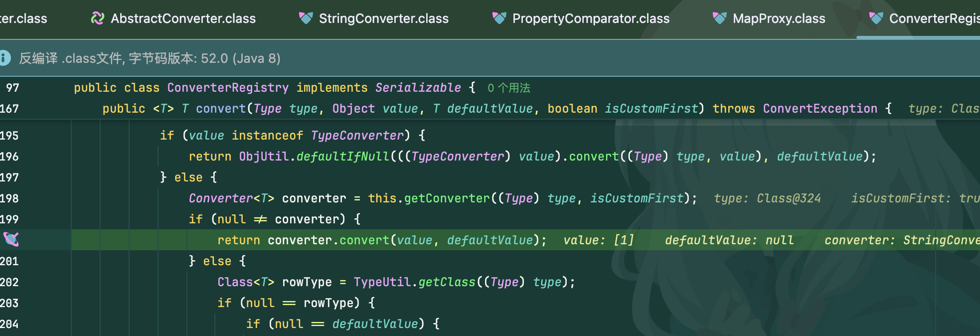Image resolution: width=980 pixels, height=336 pixels.
Task: Click the ConvertException class reference
Action: (820, 109)
